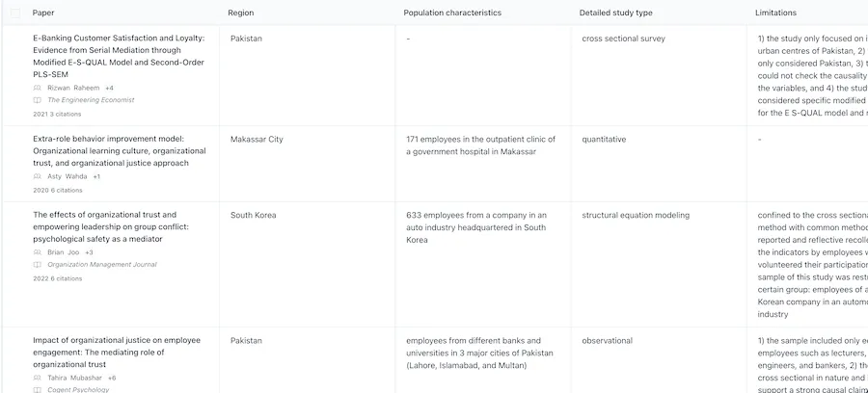The image size is (868, 393).
Task: Open the Extra-role behavior improvement model paper
Action: (x=119, y=151)
